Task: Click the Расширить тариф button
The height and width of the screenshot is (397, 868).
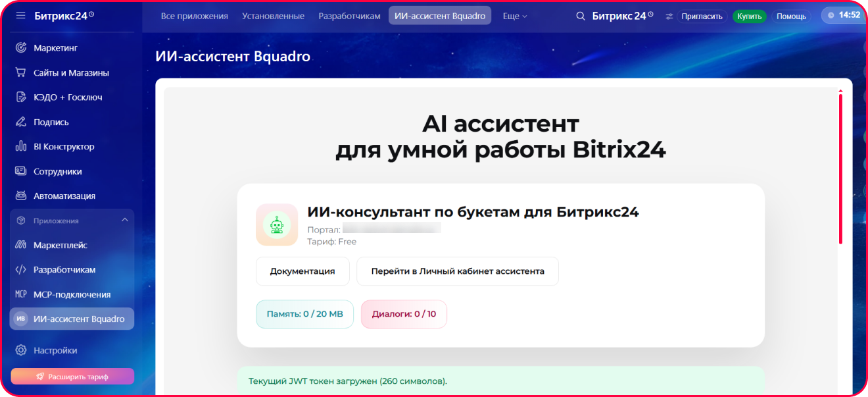Action: tap(72, 377)
